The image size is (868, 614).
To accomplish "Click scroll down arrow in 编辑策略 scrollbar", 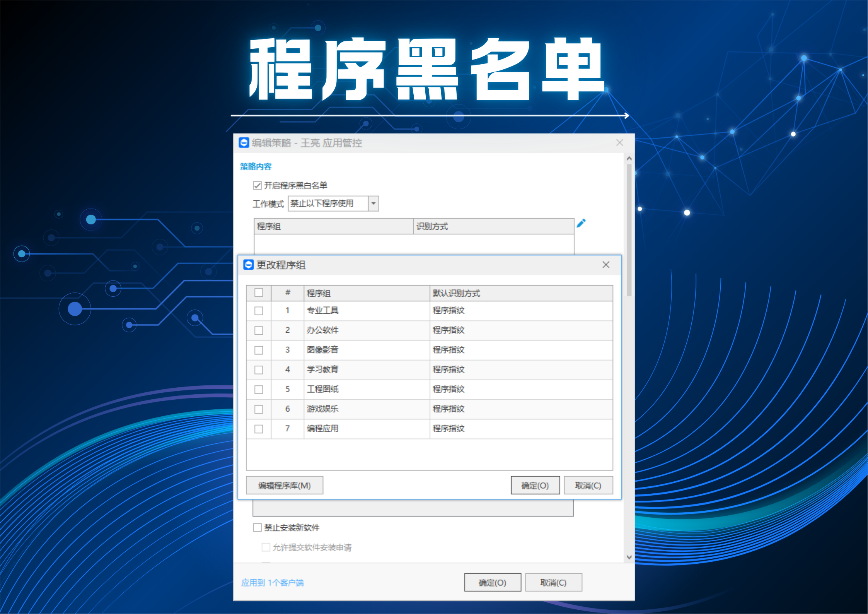I will click(629, 557).
